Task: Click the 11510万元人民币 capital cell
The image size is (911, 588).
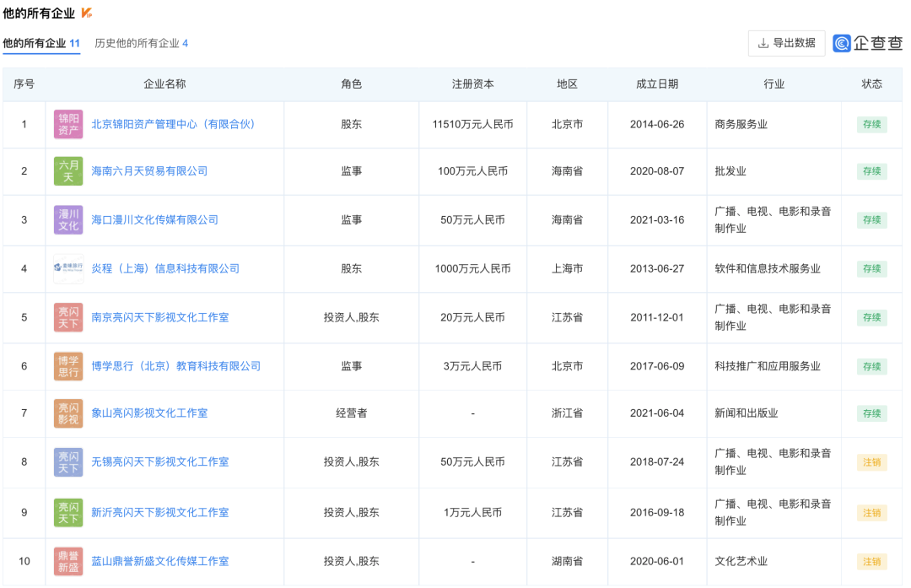Action: 472,124
